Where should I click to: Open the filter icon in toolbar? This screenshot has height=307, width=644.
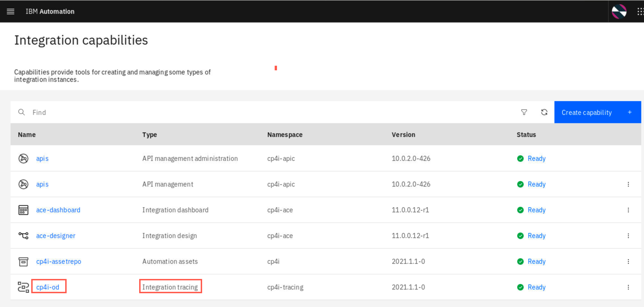[524, 112]
